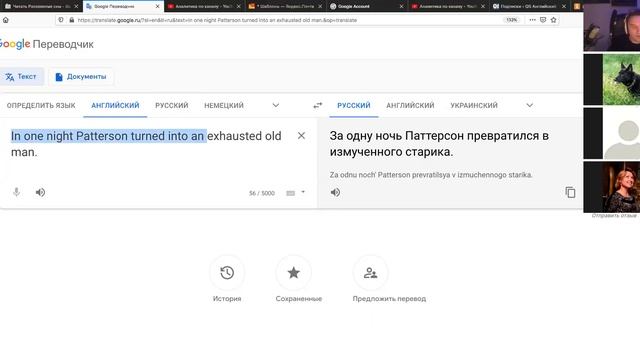Click the 56 / 5000 character counter
Screen dimensions: 640x360
click(262, 193)
